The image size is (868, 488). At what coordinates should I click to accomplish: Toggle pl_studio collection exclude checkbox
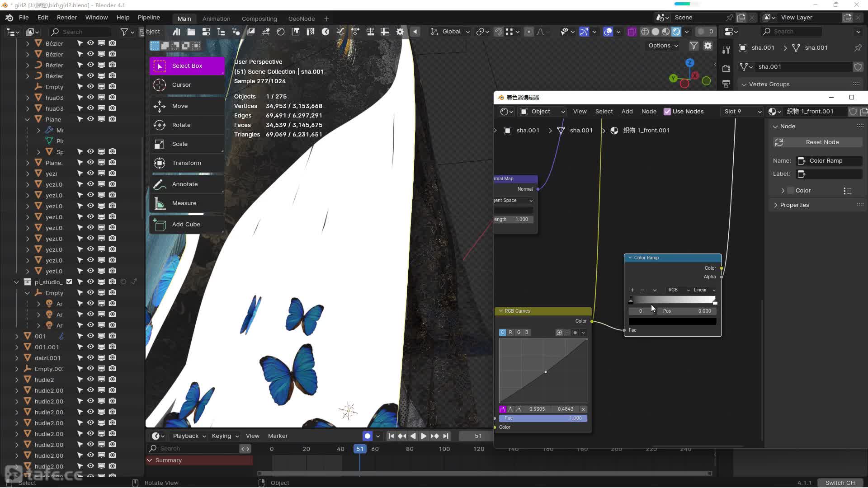pyautogui.click(x=69, y=282)
